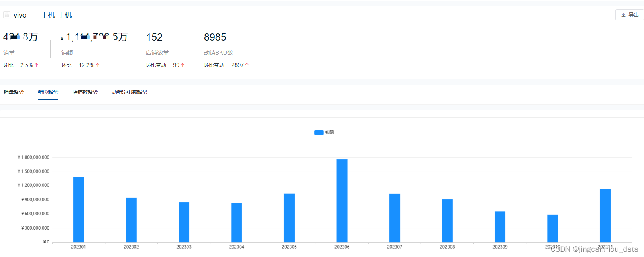This screenshot has width=644, height=257.
Task: Open the 动销SKU数趋势 tab
Action: pyautogui.click(x=130, y=92)
